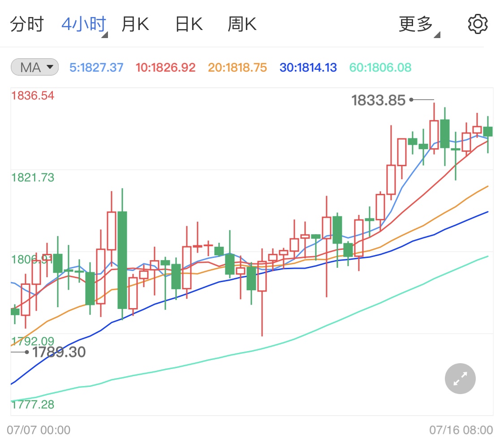Select the 5:1827.37 MA value
The image size is (504, 442).
pyautogui.click(x=96, y=68)
